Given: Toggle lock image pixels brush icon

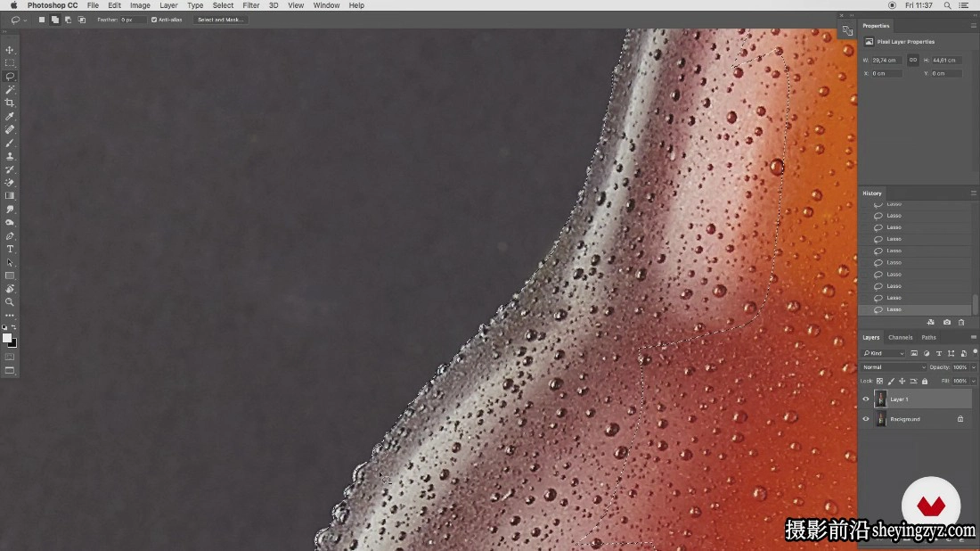Looking at the screenshot, I should coord(891,381).
